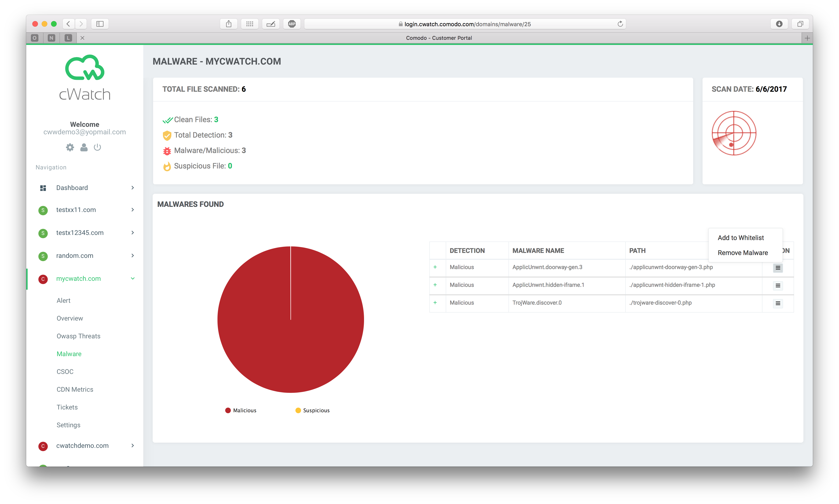
Task: Select Add to Whitelist menu option
Action: 740,238
